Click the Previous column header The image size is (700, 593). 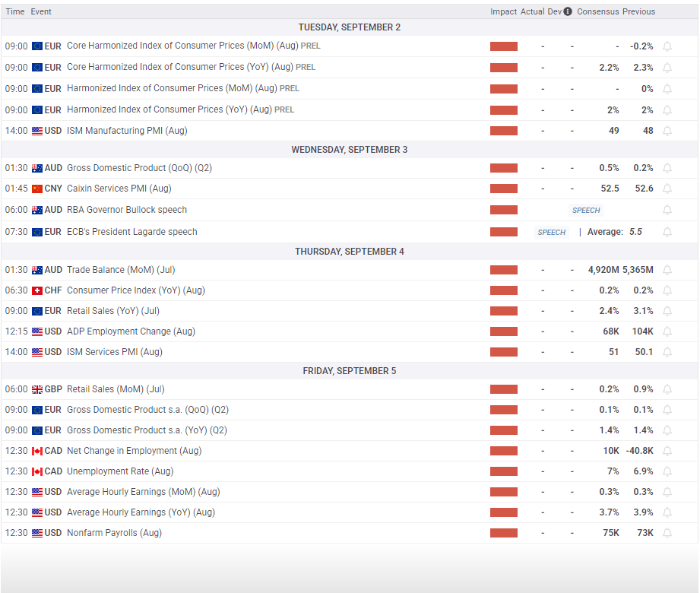[639, 11]
